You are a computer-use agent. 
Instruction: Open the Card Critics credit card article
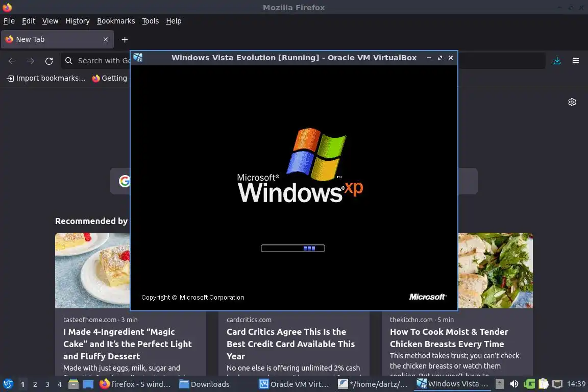(290, 344)
